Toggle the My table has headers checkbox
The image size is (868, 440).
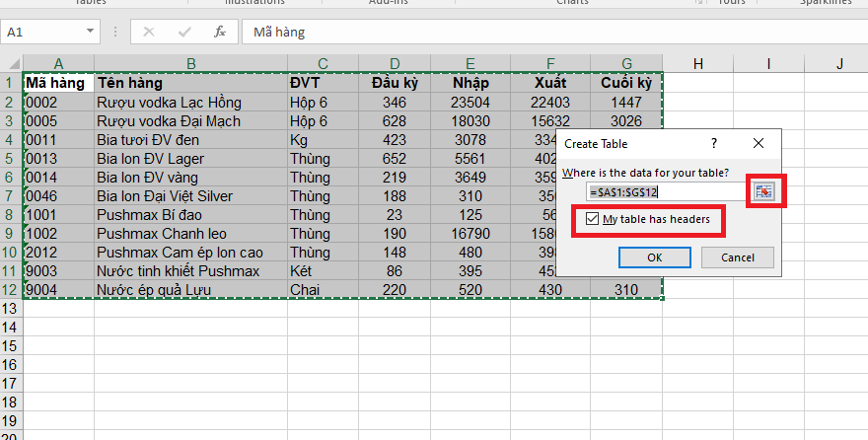pos(592,219)
